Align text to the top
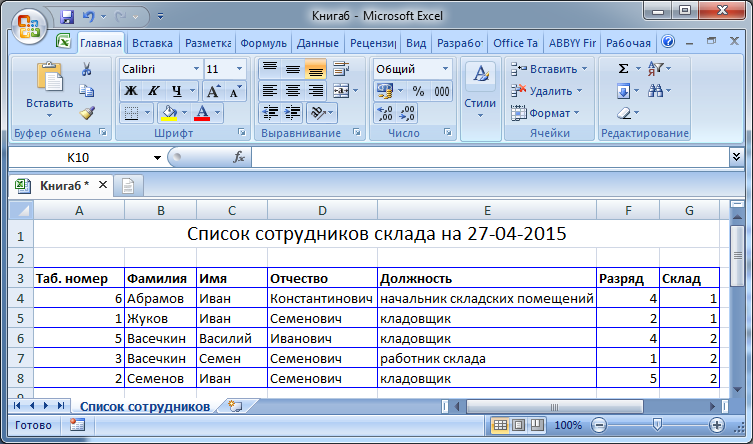The width and height of the screenshot is (753, 444). click(x=270, y=69)
